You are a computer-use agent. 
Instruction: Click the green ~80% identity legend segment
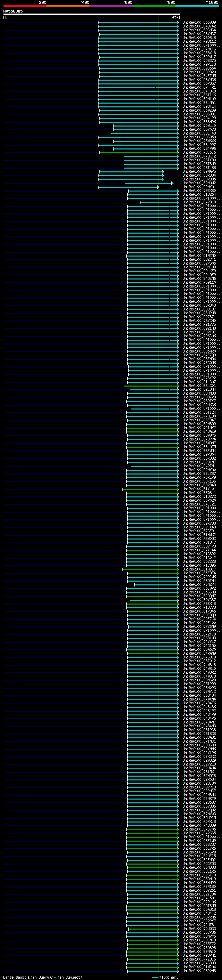pos(154,6)
